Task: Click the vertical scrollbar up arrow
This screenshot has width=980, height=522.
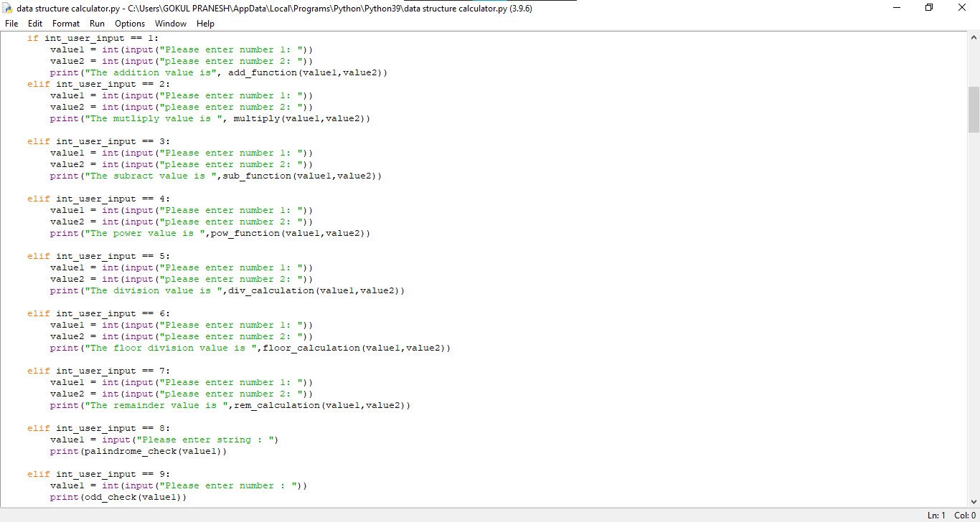Action: [x=974, y=37]
